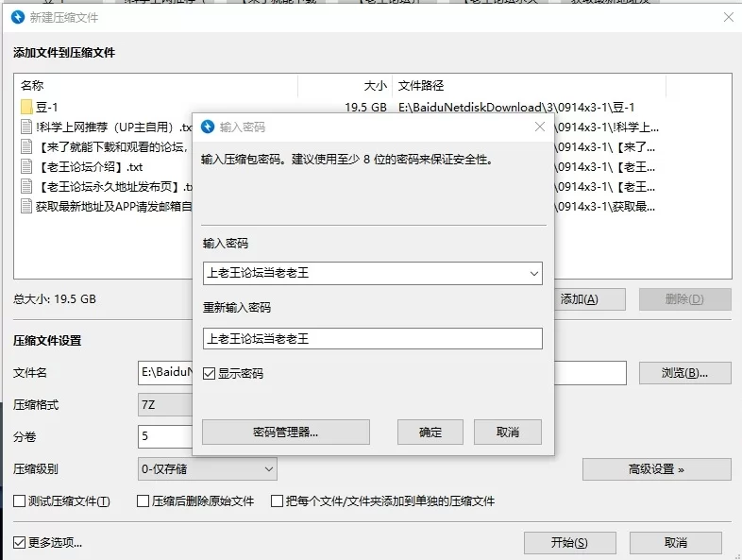The width and height of the screenshot is (742, 560).
Task: Sort by the 大小 column header
Action: (346, 86)
